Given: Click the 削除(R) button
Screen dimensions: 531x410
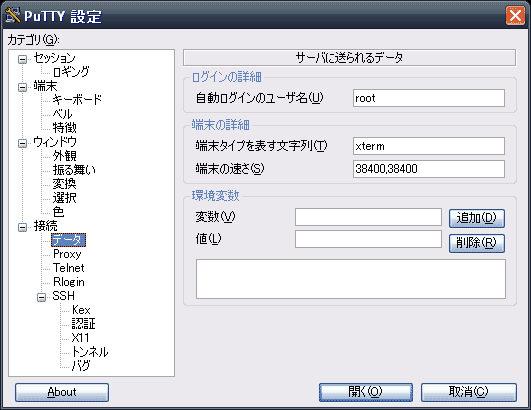Looking at the screenshot, I should click(476, 243).
